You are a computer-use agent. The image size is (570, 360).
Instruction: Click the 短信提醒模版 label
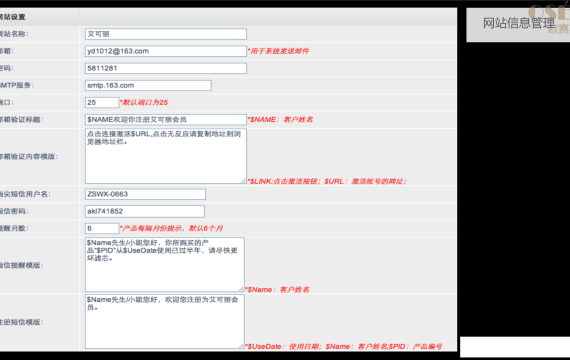[21, 265]
